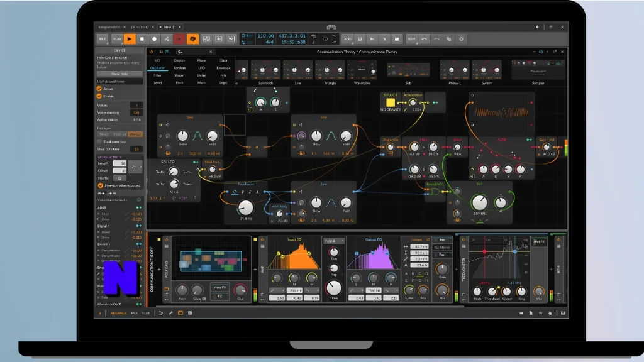Image resolution: width=644 pixels, height=362 pixels.
Task: Click the 110.00 tempo field
Action: [265, 36]
